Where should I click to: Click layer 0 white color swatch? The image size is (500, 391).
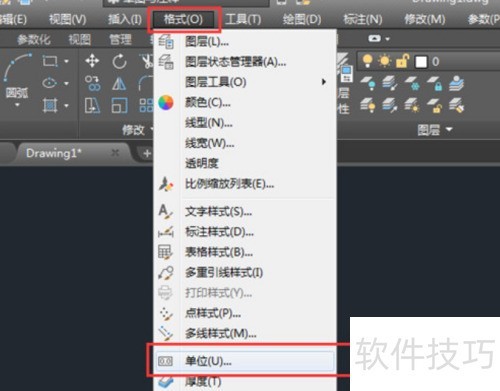pyautogui.click(x=421, y=62)
